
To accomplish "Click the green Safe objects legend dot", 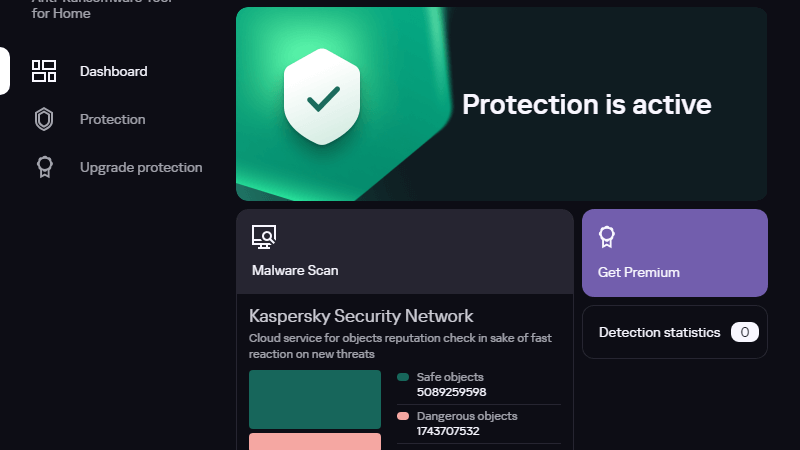I will [403, 377].
